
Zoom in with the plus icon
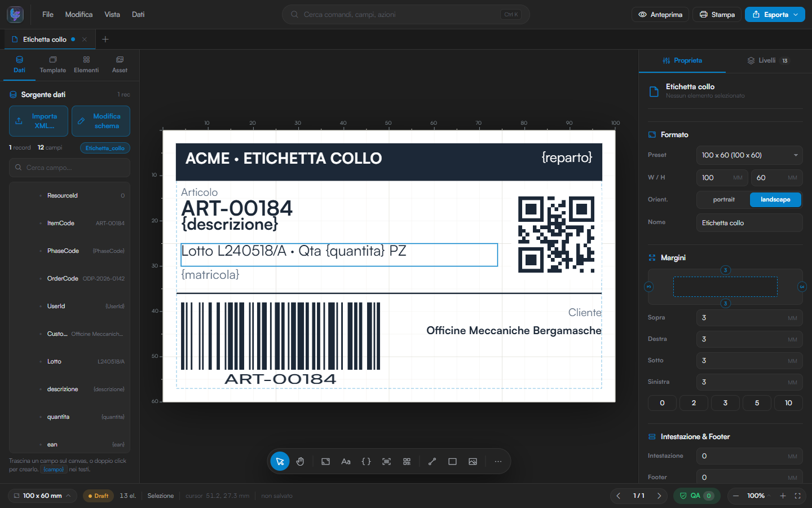tap(783, 496)
